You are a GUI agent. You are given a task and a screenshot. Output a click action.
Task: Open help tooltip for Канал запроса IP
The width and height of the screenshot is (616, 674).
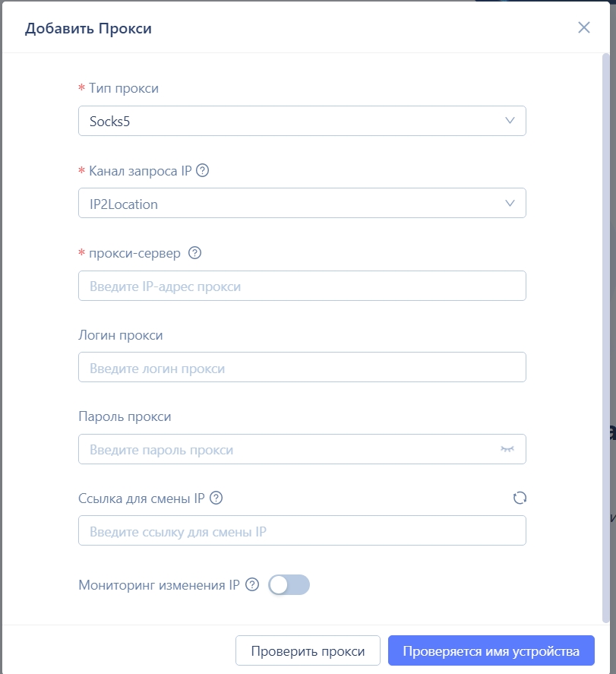pyautogui.click(x=202, y=171)
